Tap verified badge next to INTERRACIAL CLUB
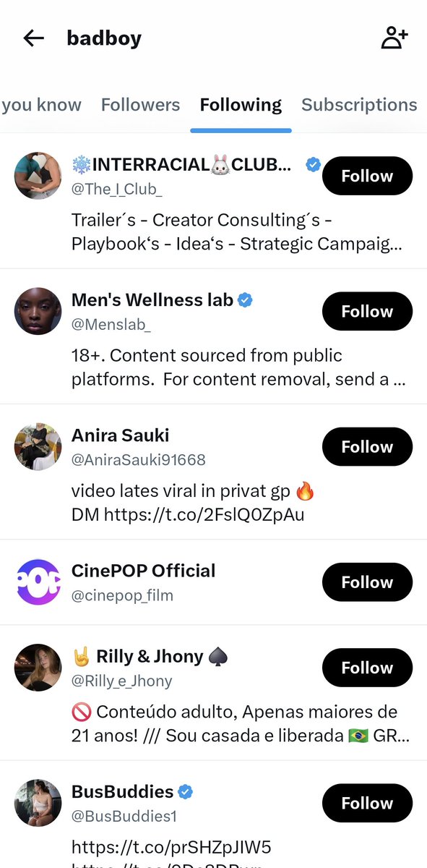 pos(313,165)
